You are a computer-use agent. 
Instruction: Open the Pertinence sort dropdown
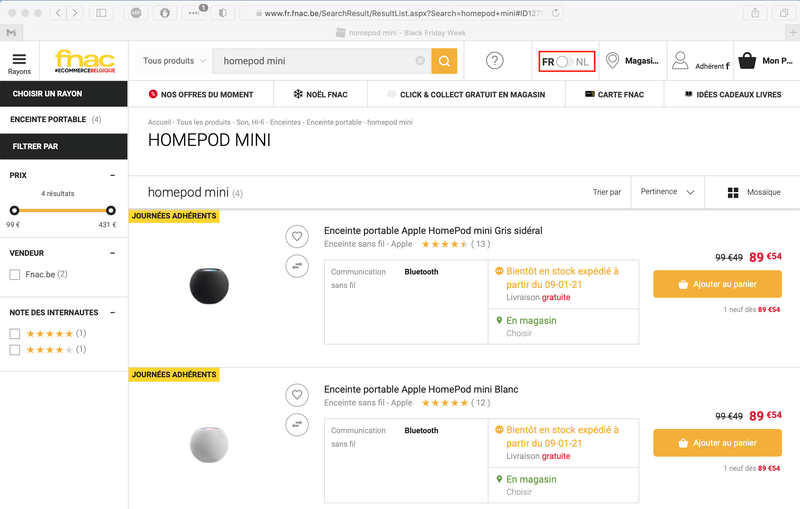(x=667, y=192)
